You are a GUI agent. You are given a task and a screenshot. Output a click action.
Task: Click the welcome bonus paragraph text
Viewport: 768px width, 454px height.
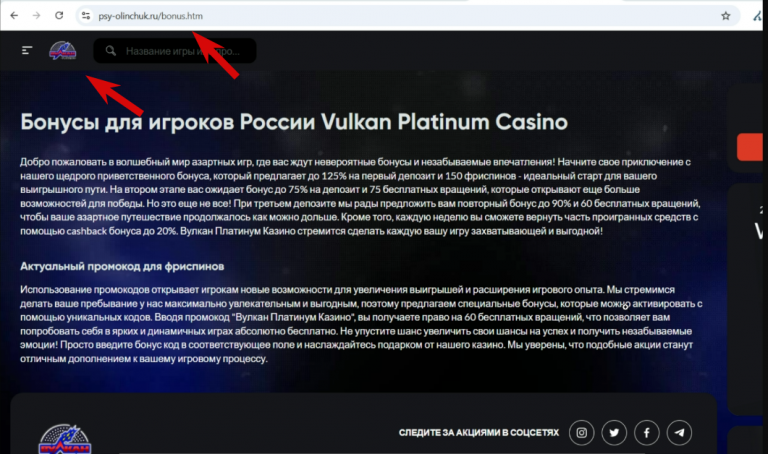[x=360, y=196]
